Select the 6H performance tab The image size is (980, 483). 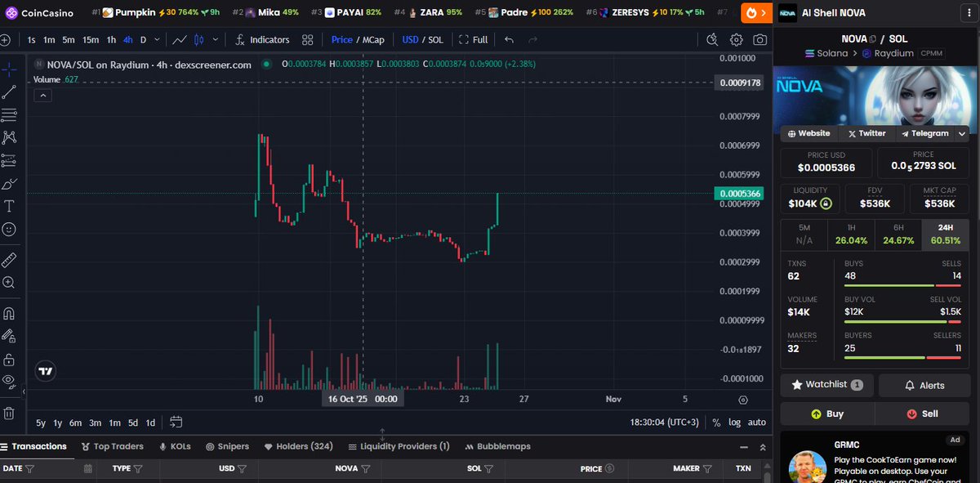point(898,235)
